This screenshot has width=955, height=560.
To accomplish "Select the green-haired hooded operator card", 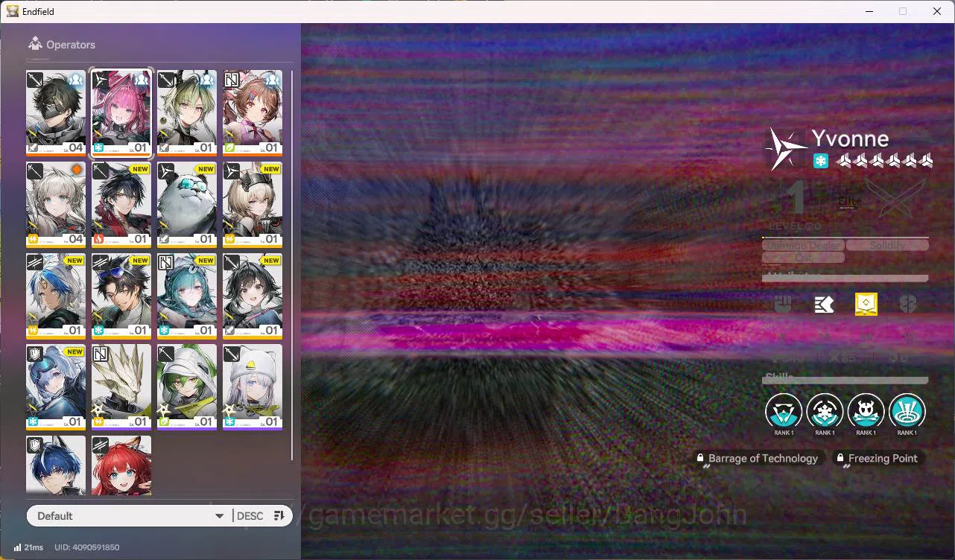I will (x=187, y=387).
